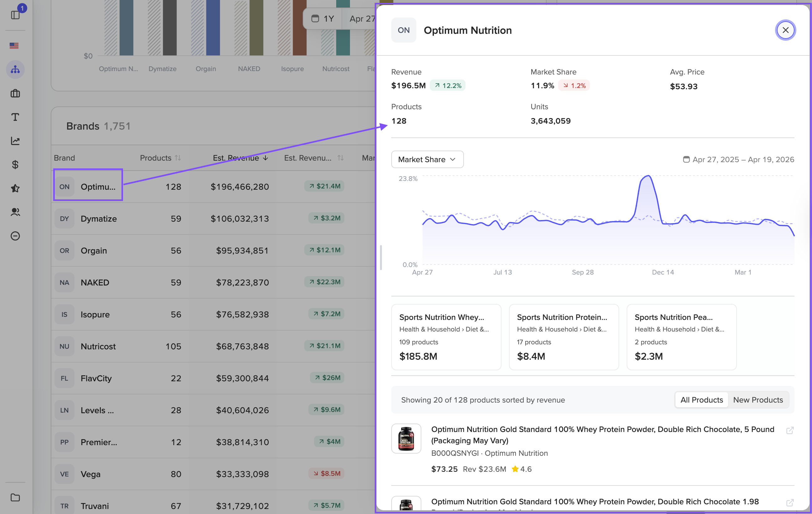Open external link for 1.98 whey product
This screenshot has height=514, width=812.
(790, 502)
